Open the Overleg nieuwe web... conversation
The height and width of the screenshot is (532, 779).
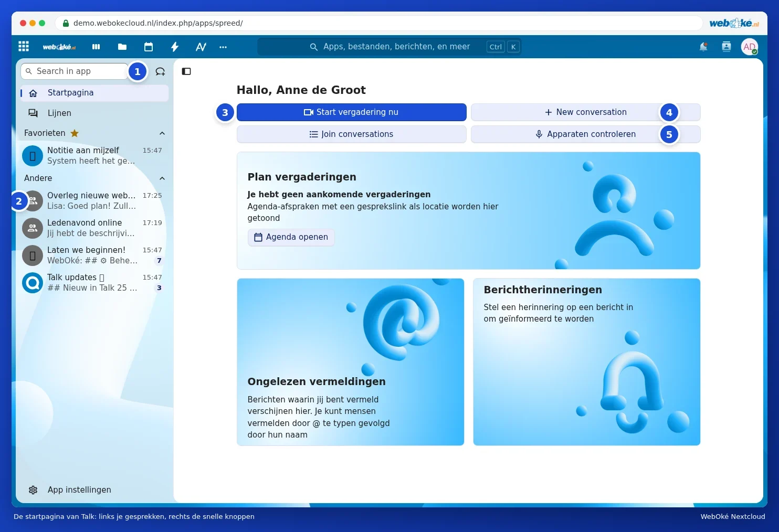[94, 201]
